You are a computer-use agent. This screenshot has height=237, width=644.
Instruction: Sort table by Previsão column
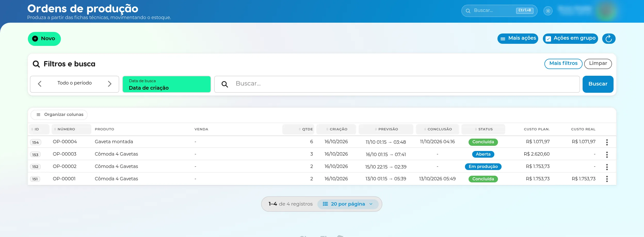click(386, 129)
